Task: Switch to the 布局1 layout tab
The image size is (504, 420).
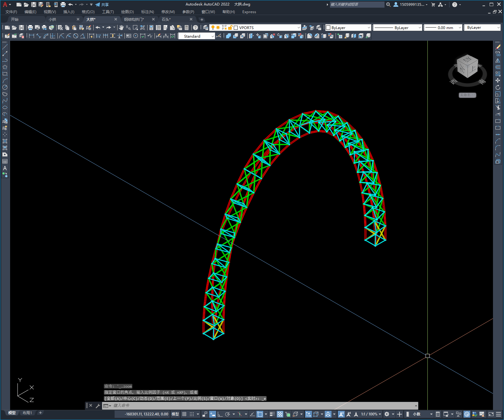Action: click(27, 413)
